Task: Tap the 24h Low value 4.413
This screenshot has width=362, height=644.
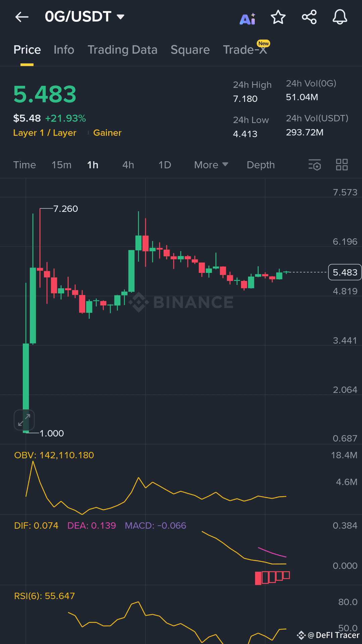Action: [x=245, y=134]
